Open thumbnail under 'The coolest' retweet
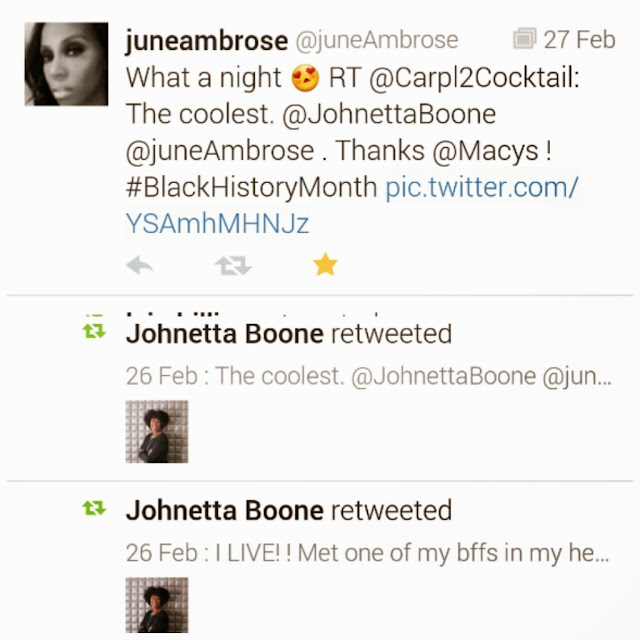 [x=157, y=431]
